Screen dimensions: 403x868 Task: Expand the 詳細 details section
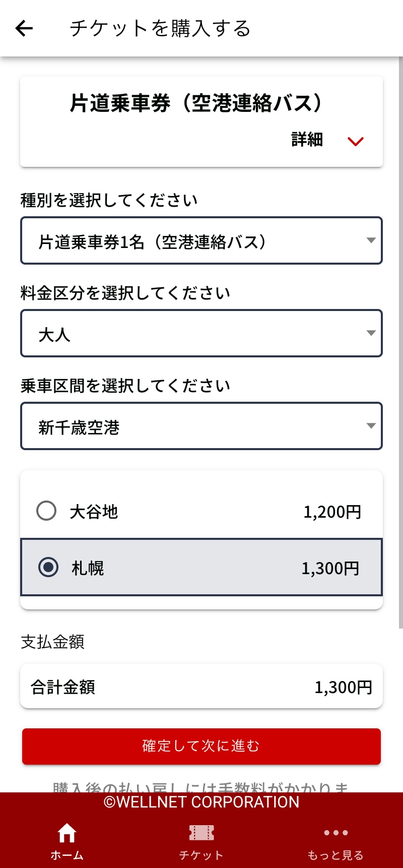(x=307, y=140)
